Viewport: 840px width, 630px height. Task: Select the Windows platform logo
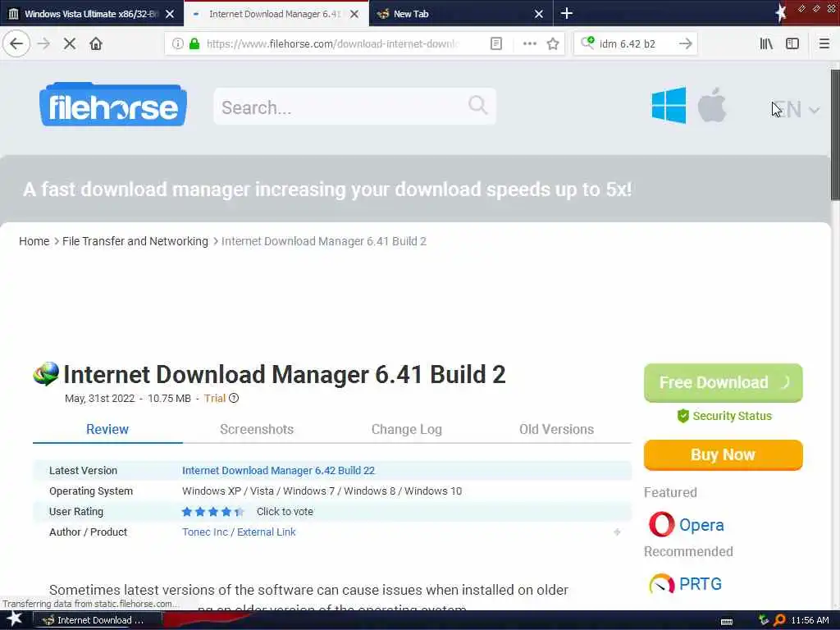pyautogui.click(x=669, y=106)
